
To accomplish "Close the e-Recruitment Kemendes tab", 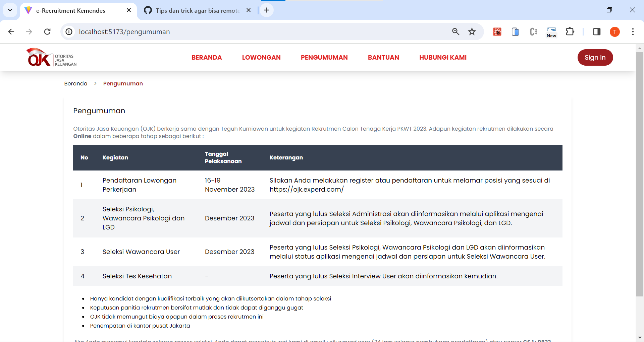I will click(129, 10).
